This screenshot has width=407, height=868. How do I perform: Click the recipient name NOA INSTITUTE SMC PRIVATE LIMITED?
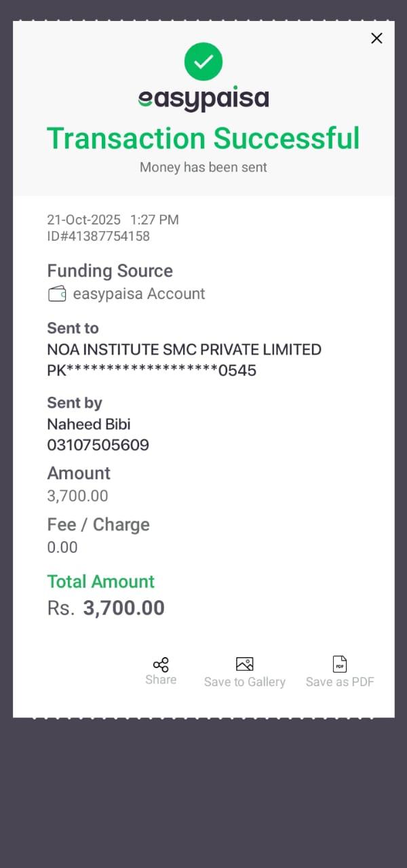[x=184, y=350]
